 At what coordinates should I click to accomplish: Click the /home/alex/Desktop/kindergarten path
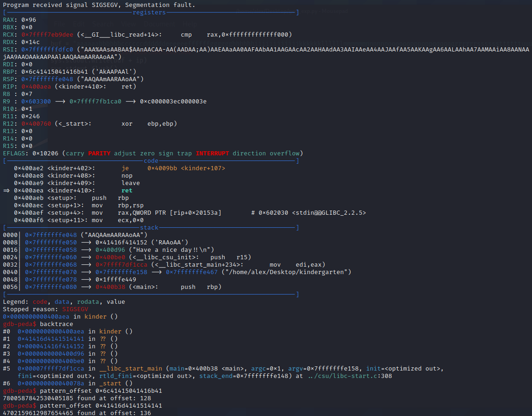pyautogui.click(x=286, y=272)
